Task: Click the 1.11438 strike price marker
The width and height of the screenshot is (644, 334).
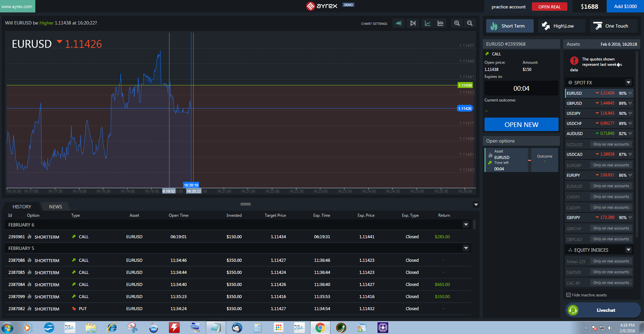Action: [465, 85]
